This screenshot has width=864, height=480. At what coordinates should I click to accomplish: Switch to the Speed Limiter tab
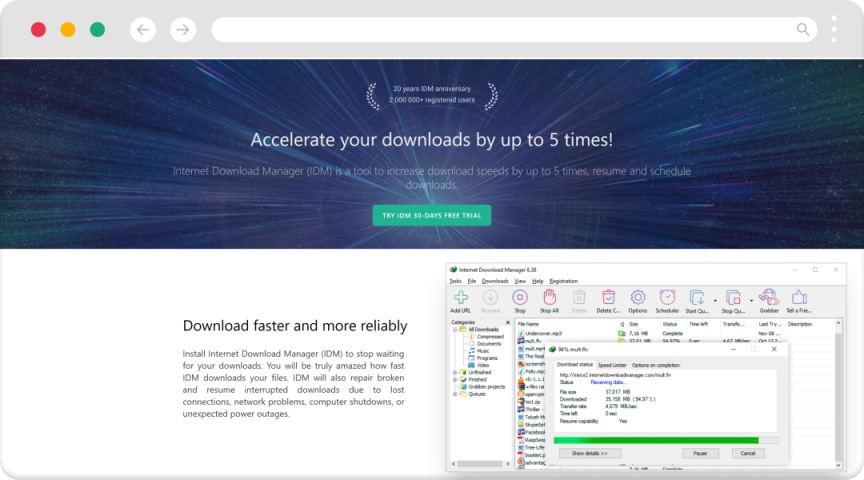[x=612, y=365]
